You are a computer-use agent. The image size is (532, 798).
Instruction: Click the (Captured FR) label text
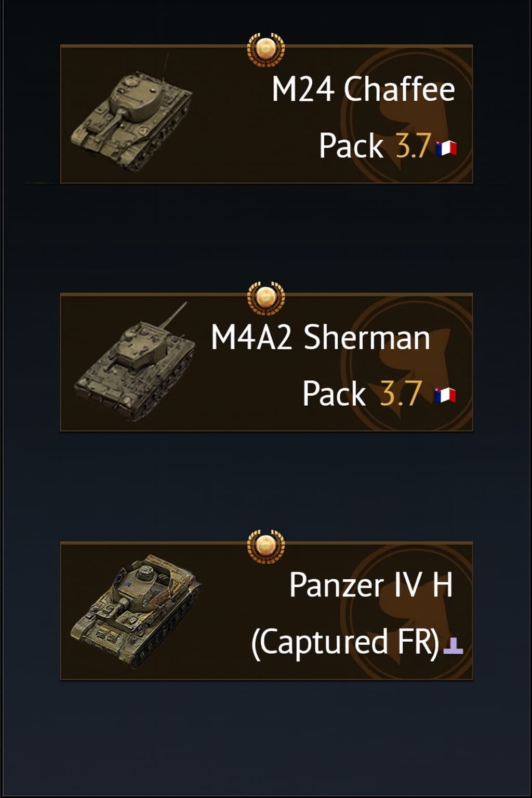[345, 642]
